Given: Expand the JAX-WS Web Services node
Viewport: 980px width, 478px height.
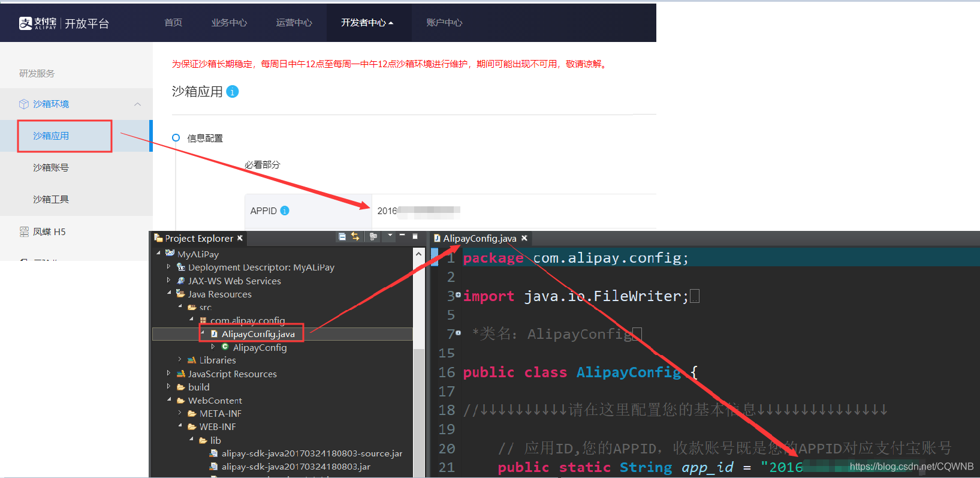Looking at the screenshot, I should pyautogui.click(x=169, y=280).
